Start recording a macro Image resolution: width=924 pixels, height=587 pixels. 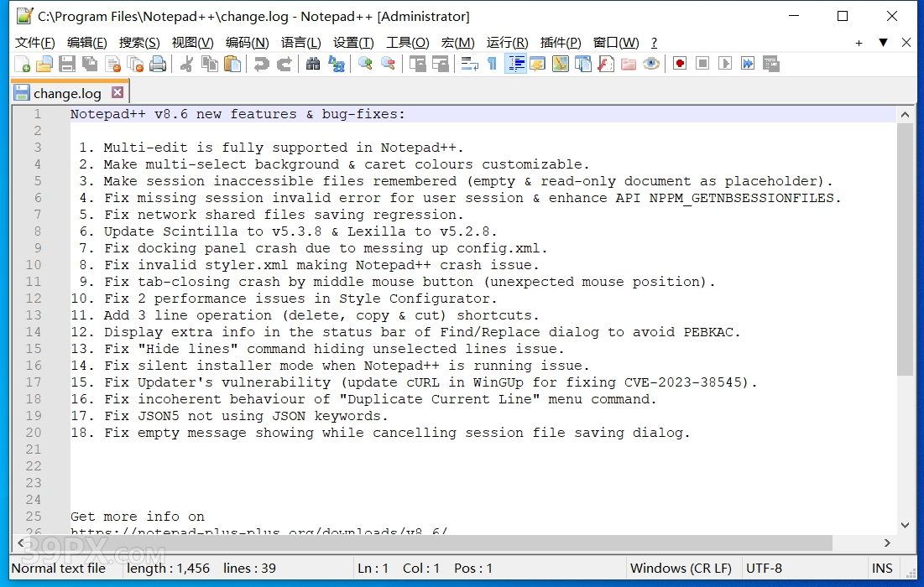(681, 63)
